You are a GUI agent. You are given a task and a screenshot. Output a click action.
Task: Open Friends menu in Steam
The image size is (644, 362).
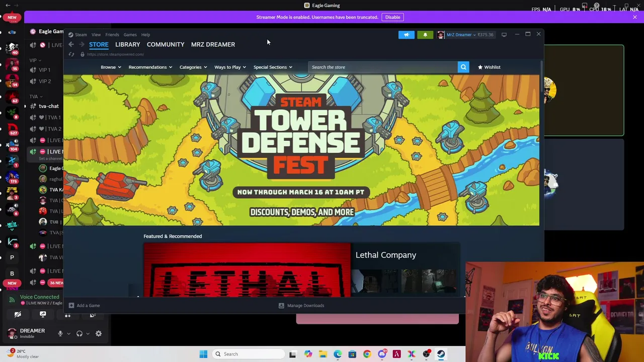pyautogui.click(x=112, y=35)
